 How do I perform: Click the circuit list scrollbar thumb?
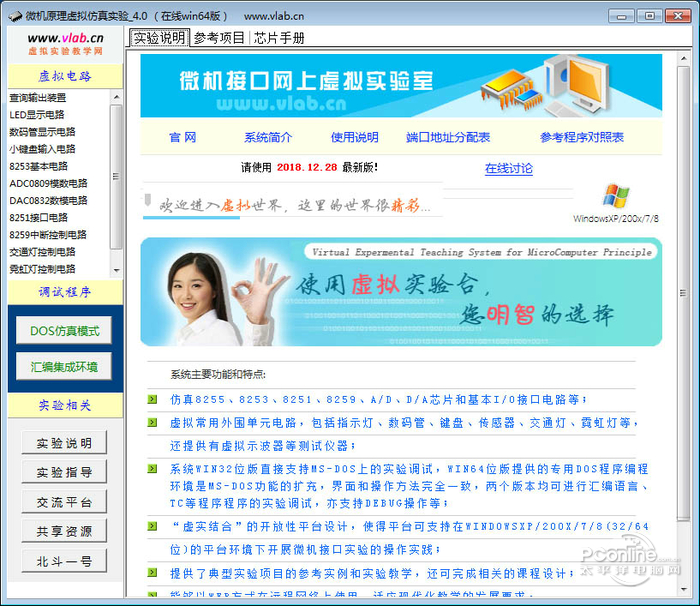coord(116,177)
